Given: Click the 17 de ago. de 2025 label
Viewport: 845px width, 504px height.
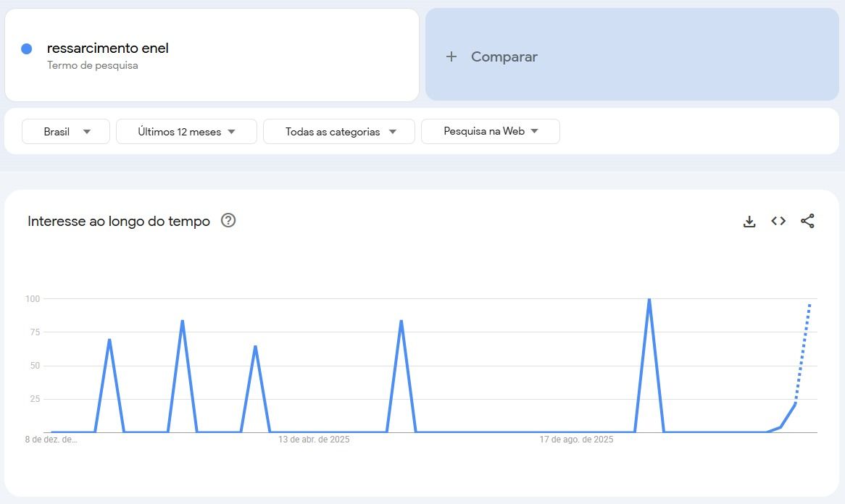Looking at the screenshot, I should [576, 440].
